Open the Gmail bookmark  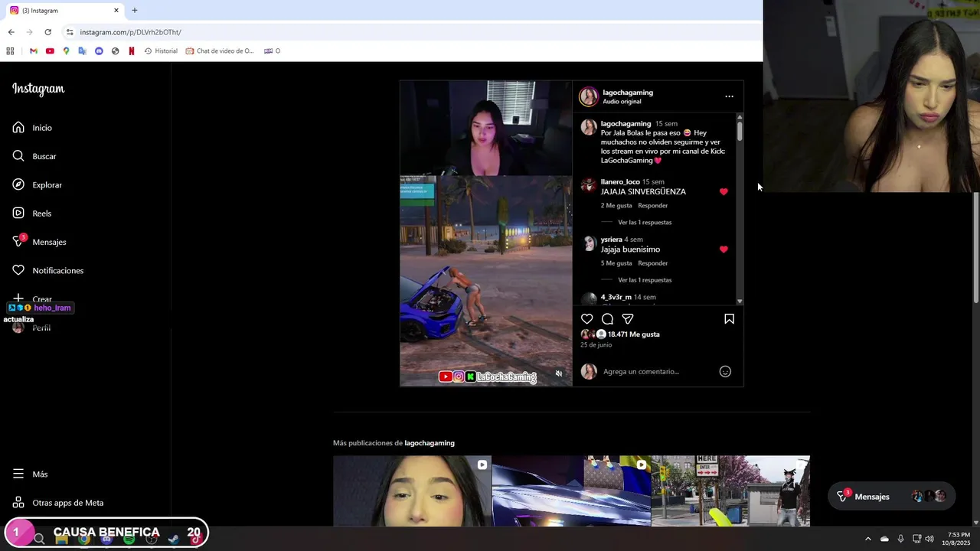(34, 51)
